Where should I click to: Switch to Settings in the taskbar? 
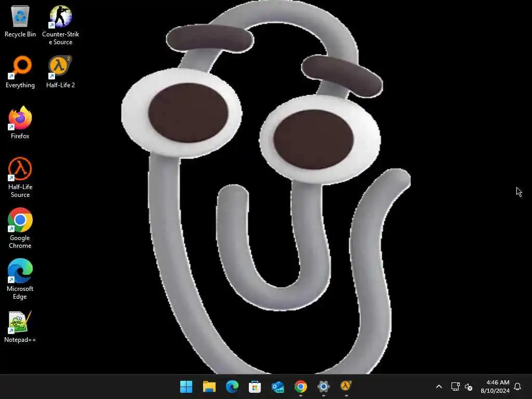click(324, 387)
